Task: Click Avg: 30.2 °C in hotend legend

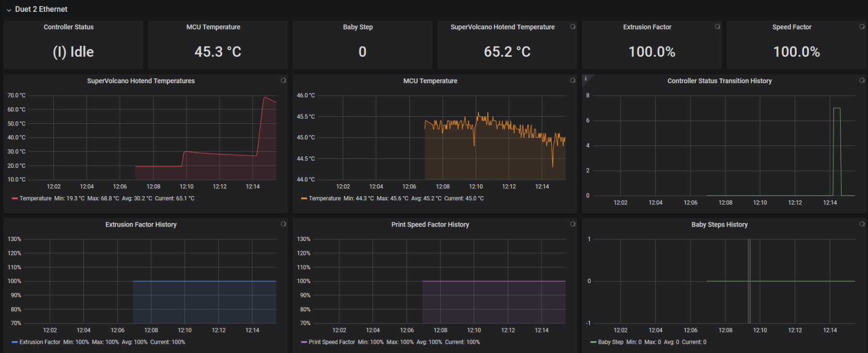Action: [137, 199]
